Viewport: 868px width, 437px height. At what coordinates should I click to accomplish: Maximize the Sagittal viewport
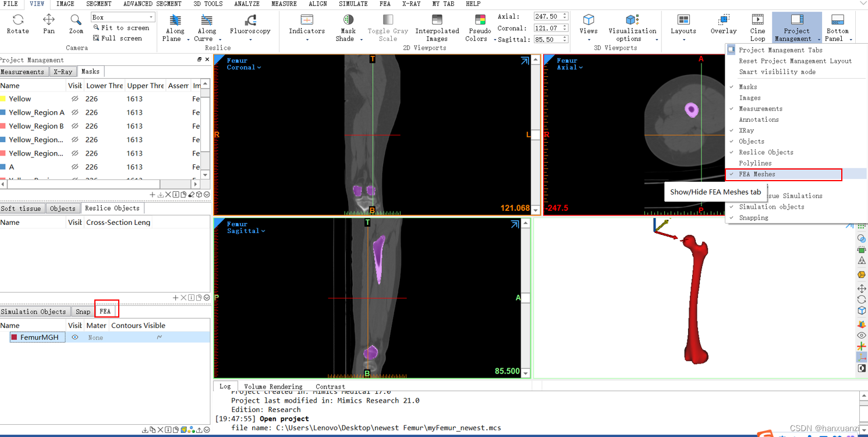[515, 224]
